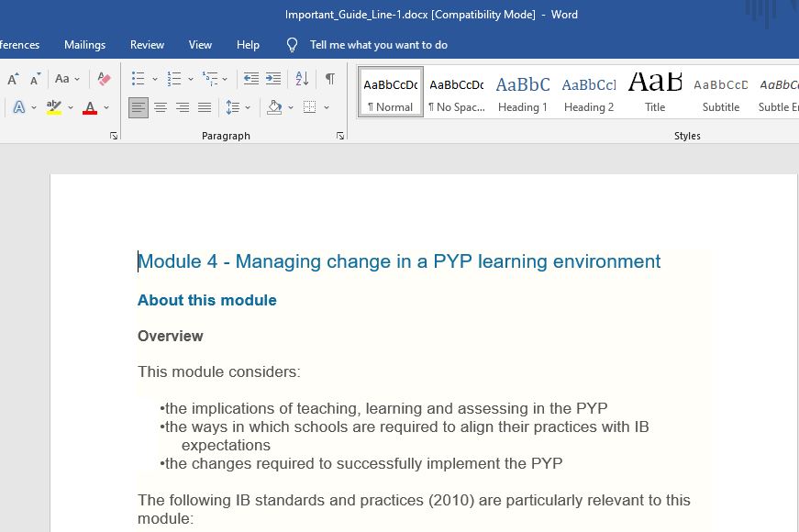Click the Borders icon
The width and height of the screenshot is (799, 532).
310,107
